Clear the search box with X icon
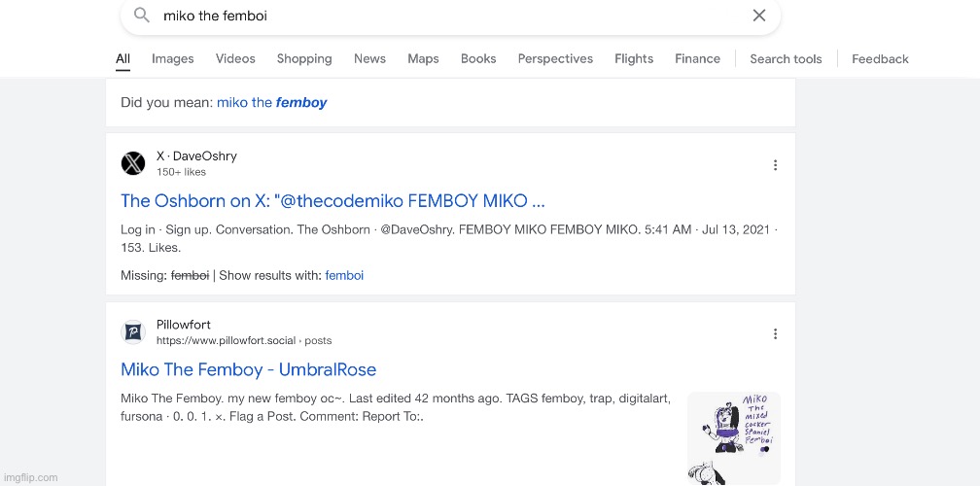The width and height of the screenshot is (980, 486). (x=759, y=16)
